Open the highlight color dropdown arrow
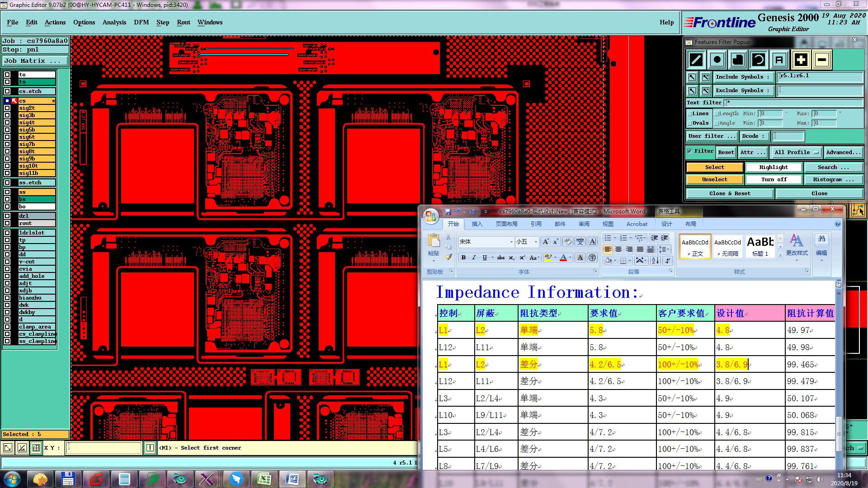 [x=555, y=258]
